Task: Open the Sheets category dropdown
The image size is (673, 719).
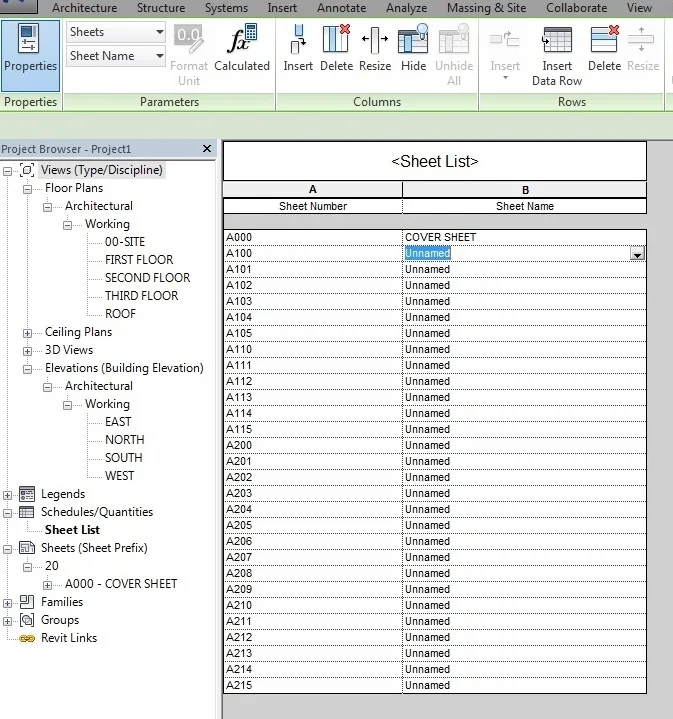Action: point(159,32)
